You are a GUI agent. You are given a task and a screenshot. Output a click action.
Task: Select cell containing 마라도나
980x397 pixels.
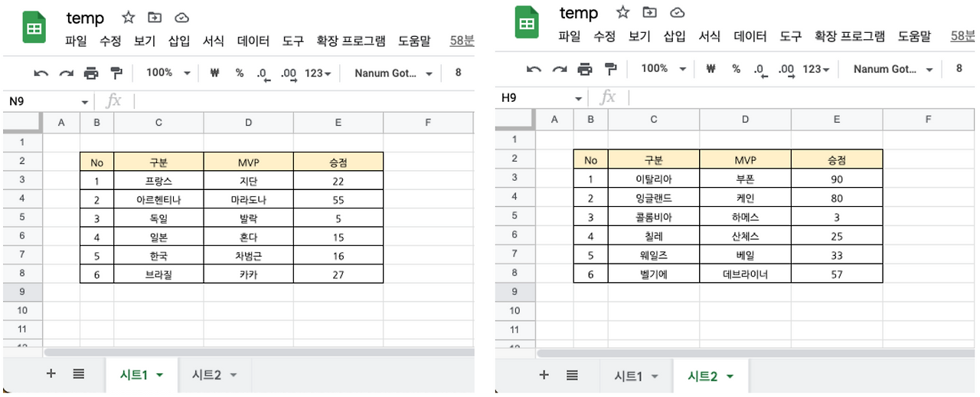pyautogui.click(x=248, y=200)
